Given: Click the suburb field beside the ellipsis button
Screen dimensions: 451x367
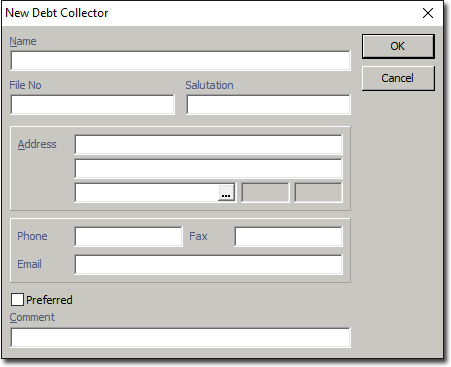Looking at the screenshot, I should (147, 192).
